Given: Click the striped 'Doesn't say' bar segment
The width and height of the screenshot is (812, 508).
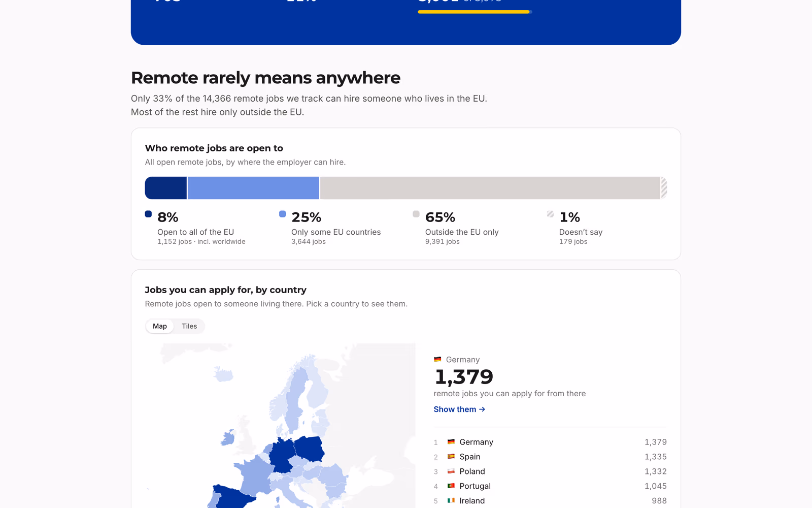Looking at the screenshot, I should [664, 188].
